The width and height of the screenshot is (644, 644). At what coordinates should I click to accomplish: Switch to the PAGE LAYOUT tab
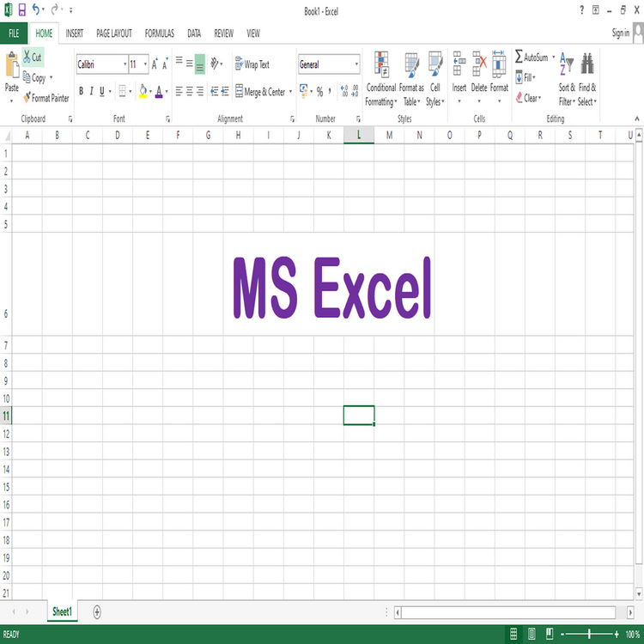pos(113,33)
